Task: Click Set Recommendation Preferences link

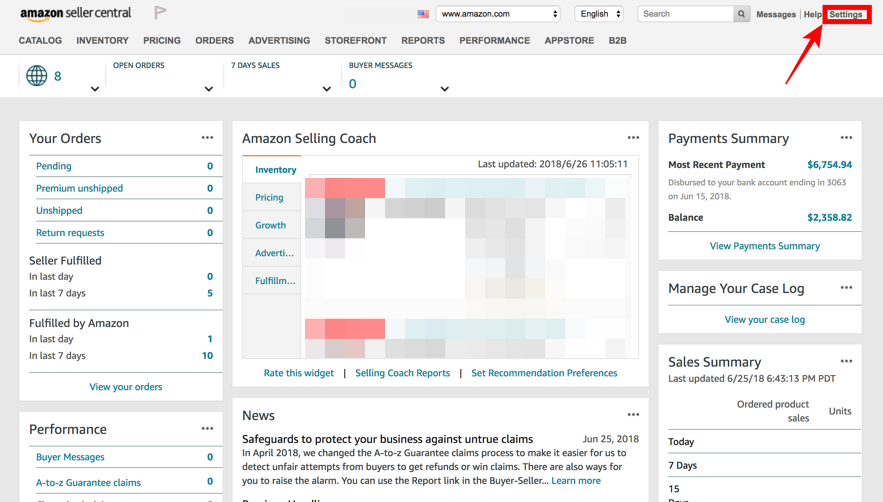Action: point(544,373)
